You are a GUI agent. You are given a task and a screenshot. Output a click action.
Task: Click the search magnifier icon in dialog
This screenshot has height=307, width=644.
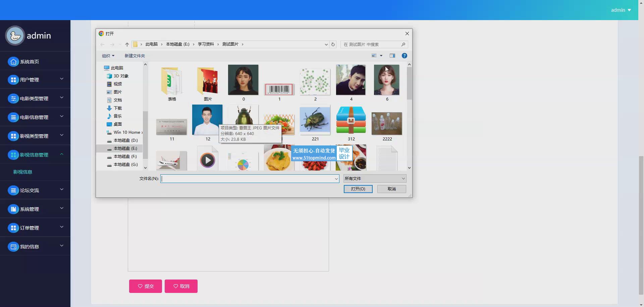(x=403, y=44)
